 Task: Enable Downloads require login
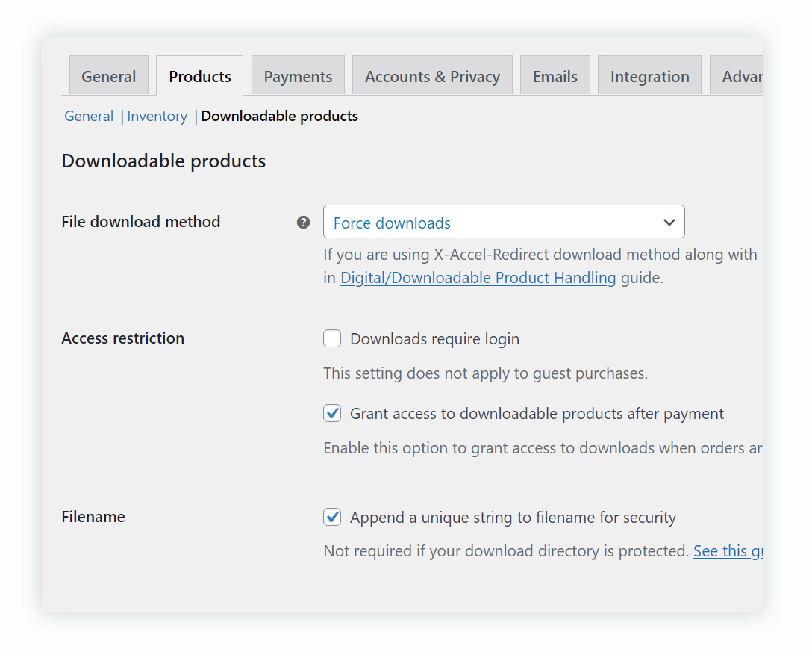pos(331,338)
